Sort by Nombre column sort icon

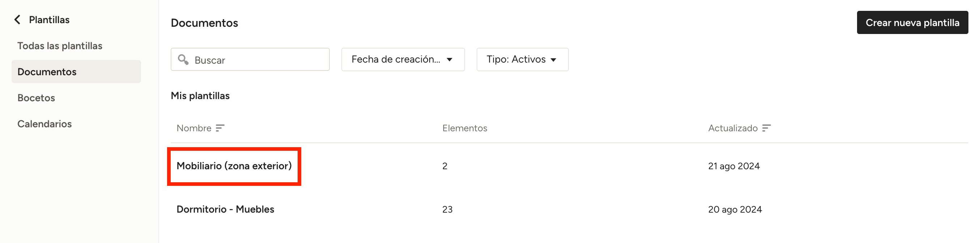tap(220, 128)
